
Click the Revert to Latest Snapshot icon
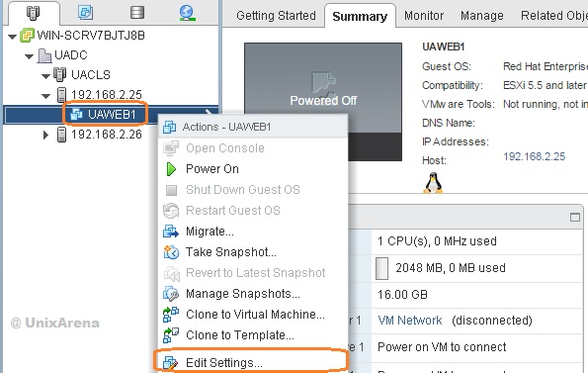coord(172,273)
